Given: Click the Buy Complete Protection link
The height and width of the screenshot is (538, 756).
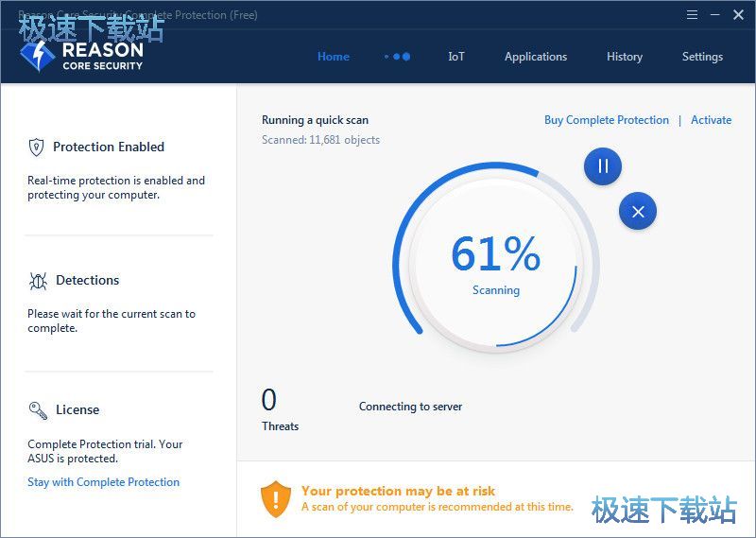Looking at the screenshot, I should click(607, 120).
